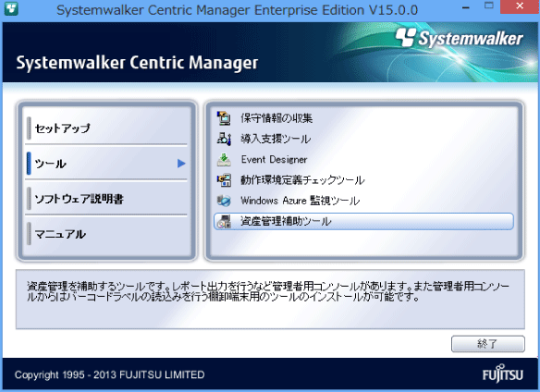Click the Systemwalker Centric Manager heading
The width and height of the screenshot is (540, 392).
tap(137, 63)
